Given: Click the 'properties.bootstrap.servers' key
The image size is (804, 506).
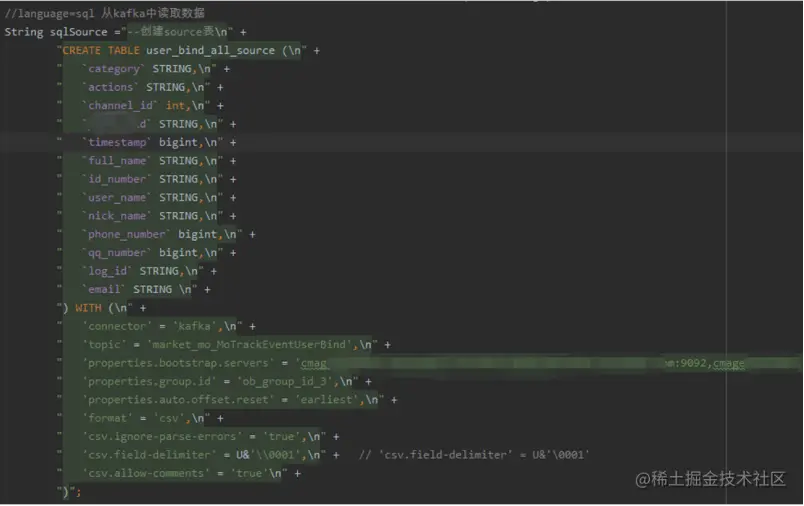Looking at the screenshot, I should pyautogui.click(x=178, y=363).
